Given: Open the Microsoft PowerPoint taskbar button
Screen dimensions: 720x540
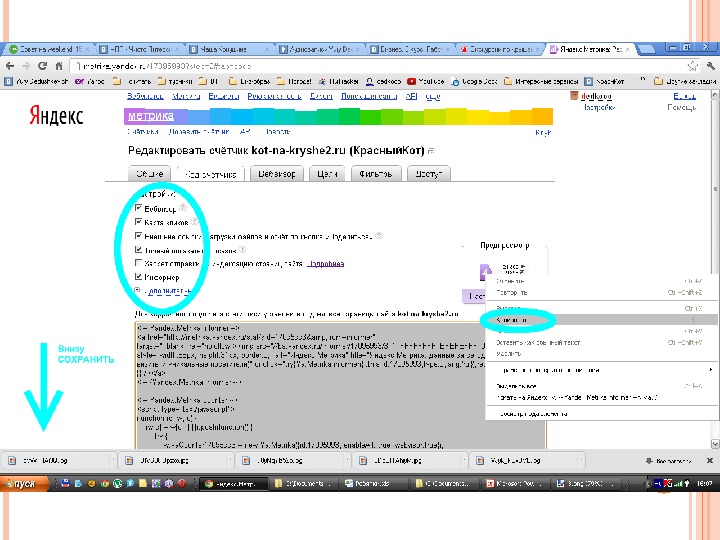Looking at the screenshot, I should tap(516, 483).
